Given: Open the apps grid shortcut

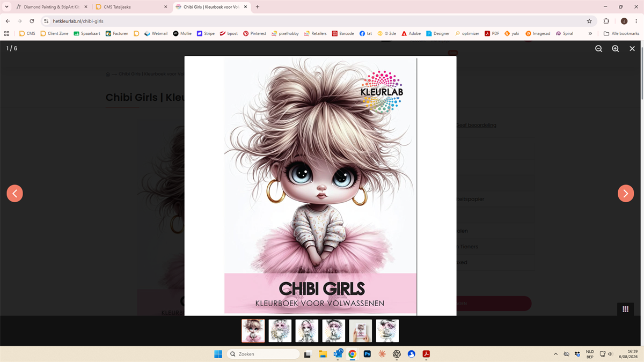Looking at the screenshot, I should [x=7, y=33].
